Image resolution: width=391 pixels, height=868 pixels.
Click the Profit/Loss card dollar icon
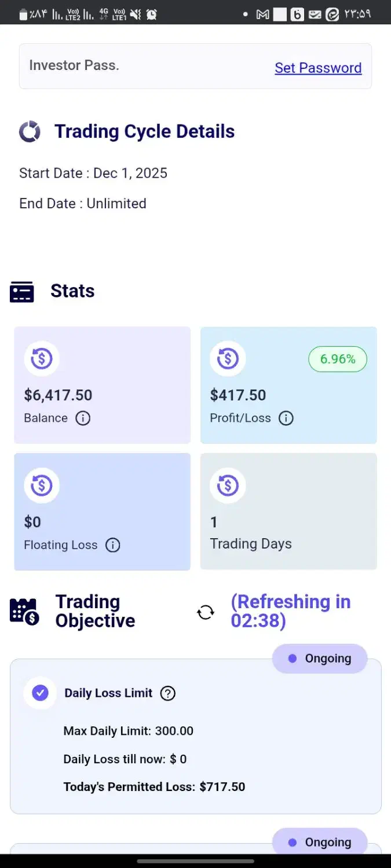coord(228,359)
